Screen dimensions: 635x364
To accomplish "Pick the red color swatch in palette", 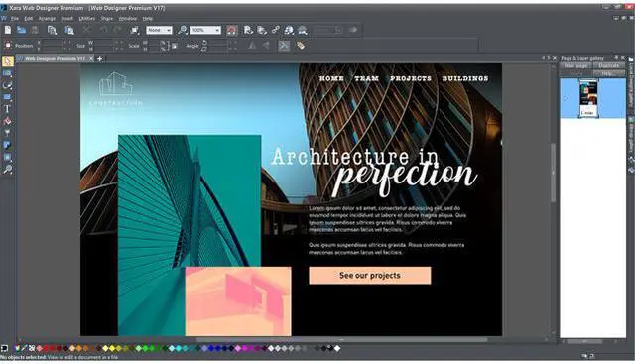I will 46,348.
